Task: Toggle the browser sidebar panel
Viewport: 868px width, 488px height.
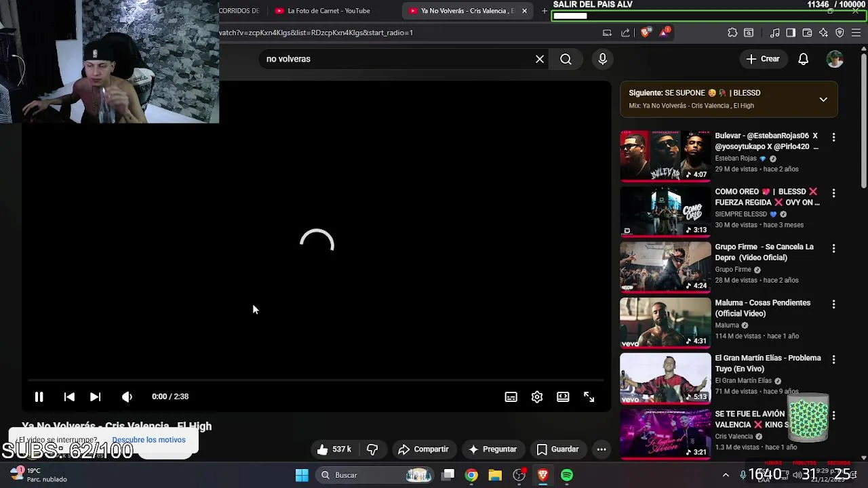Action: pyautogui.click(x=791, y=33)
